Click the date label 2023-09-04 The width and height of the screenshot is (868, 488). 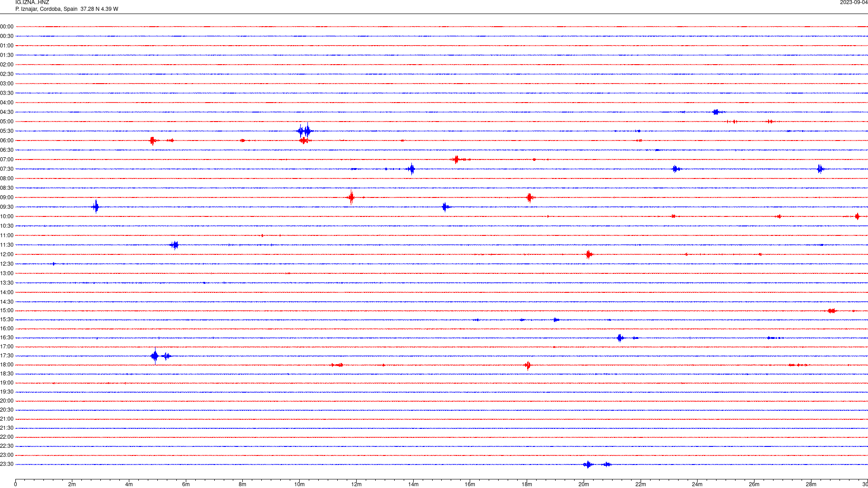pos(854,3)
